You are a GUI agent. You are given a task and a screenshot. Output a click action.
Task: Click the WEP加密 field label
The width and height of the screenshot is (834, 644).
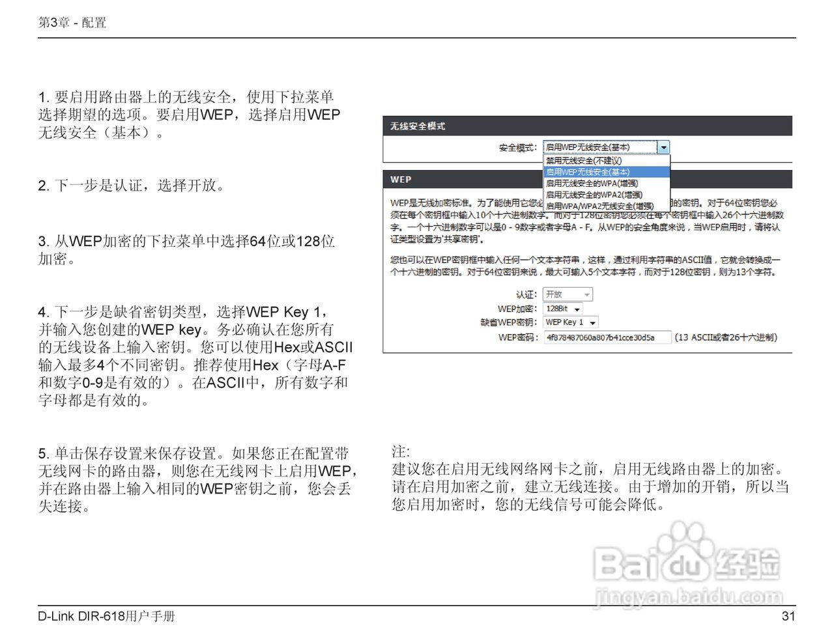pos(517,309)
